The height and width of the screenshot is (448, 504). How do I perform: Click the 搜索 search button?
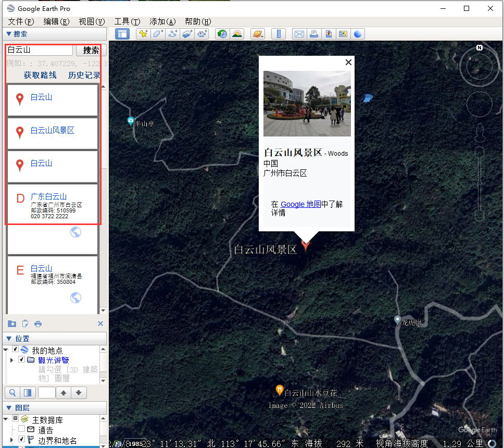click(x=91, y=50)
